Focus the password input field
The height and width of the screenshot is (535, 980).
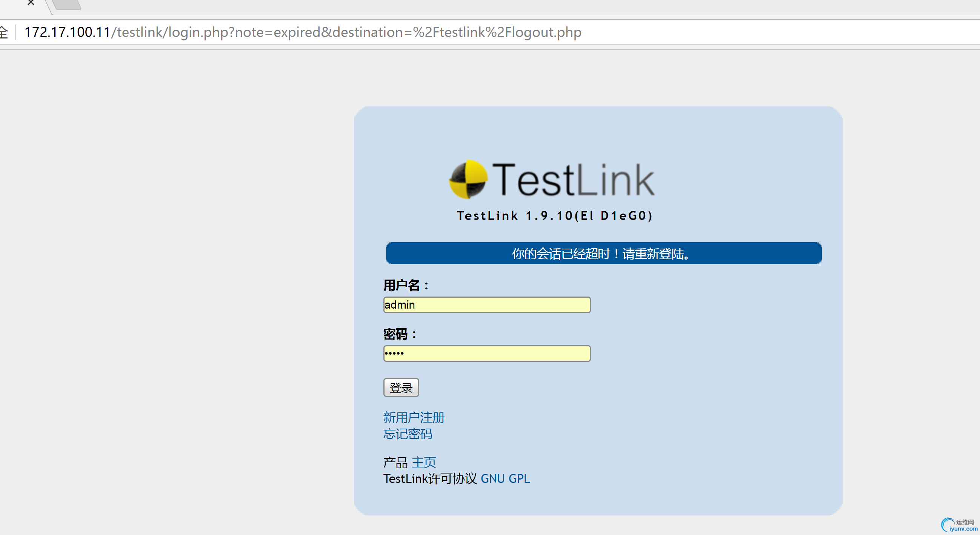pos(486,354)
